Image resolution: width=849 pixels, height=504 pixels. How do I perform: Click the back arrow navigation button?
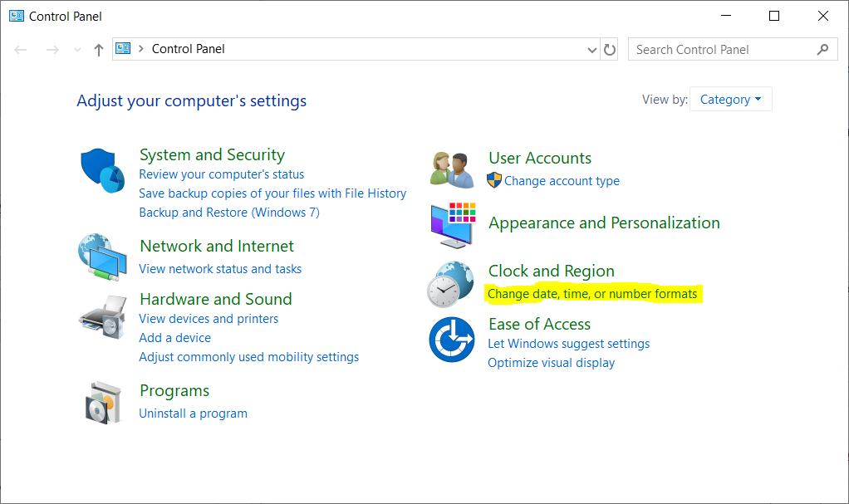click(21, 50)
